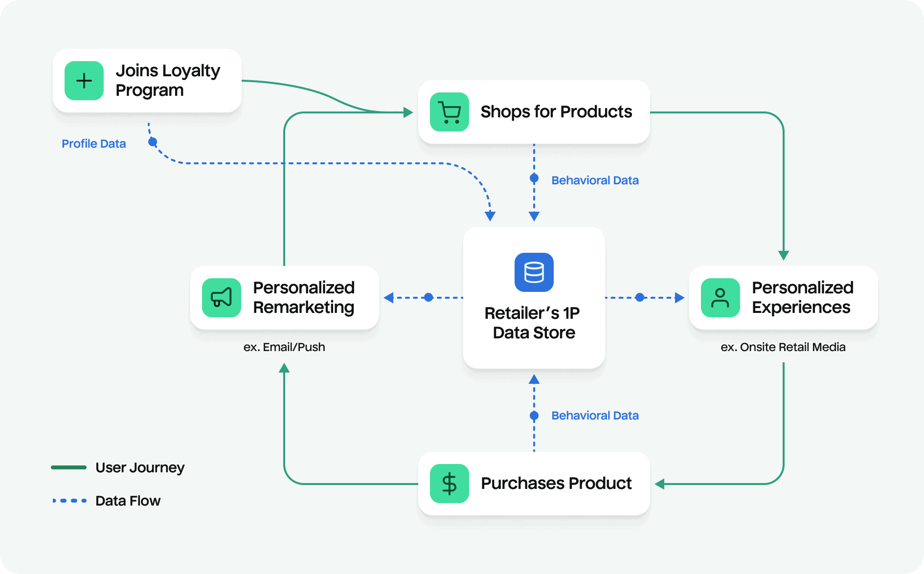This screenshot has height=574, width=924.
Task: Click the shopping cart icon
Action: pyautogui.click(x=449, y=112)
